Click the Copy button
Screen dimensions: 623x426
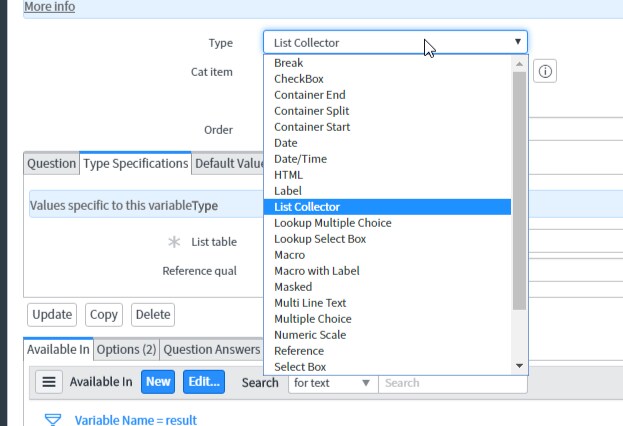(x=104, y=314)
